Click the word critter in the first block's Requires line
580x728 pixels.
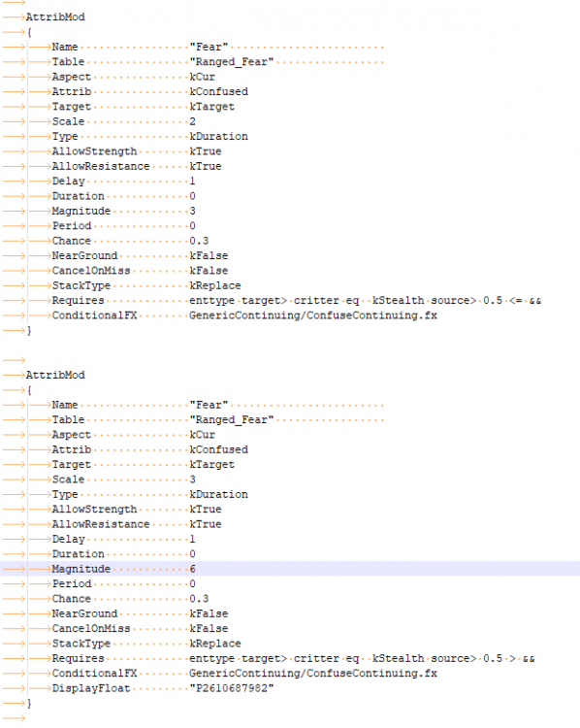pyautogui.click(x=316, y=301)
